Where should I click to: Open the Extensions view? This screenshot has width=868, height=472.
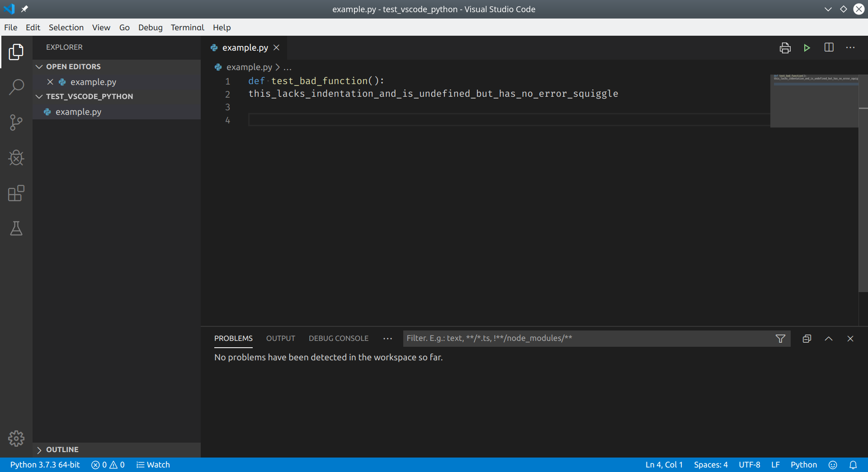[16, 193]
